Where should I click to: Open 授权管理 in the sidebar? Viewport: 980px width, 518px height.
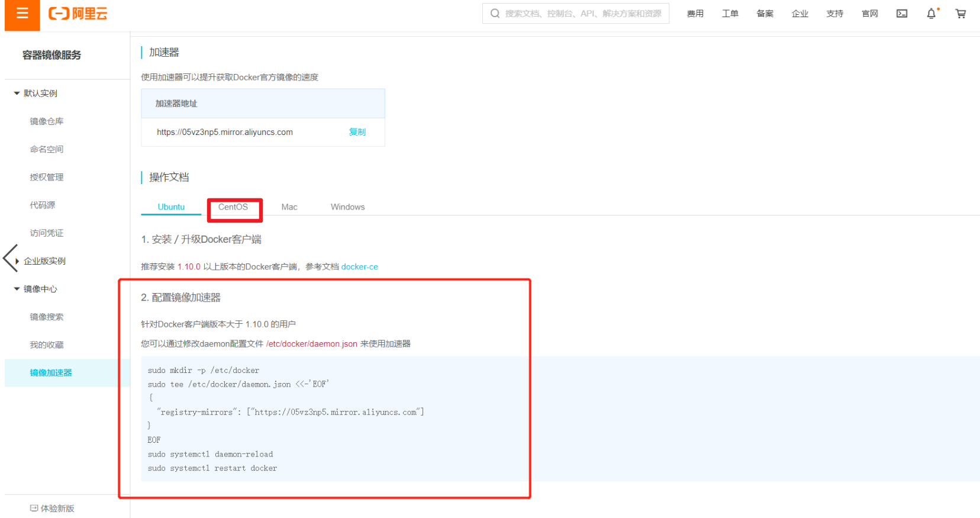click(47, 177)
